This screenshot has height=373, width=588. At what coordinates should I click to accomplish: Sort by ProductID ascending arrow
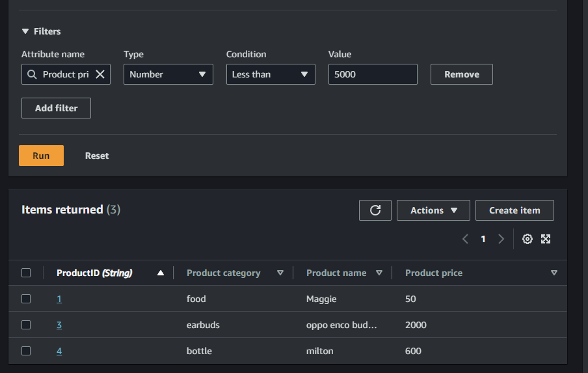pyautogui.click(x=161, y=273)
